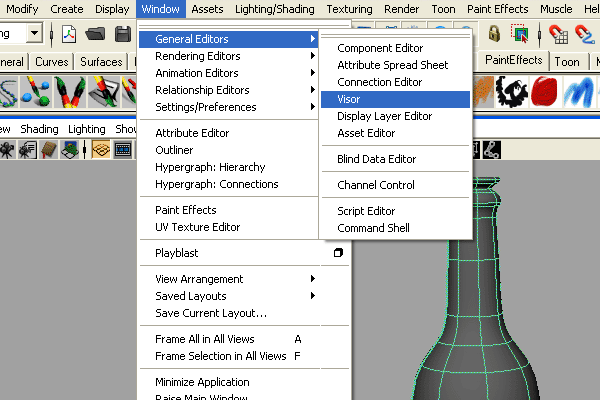Open the Attribute Spread Sheet
The image size is (600, 400).
pyautogui.click(x=395, y=65)
